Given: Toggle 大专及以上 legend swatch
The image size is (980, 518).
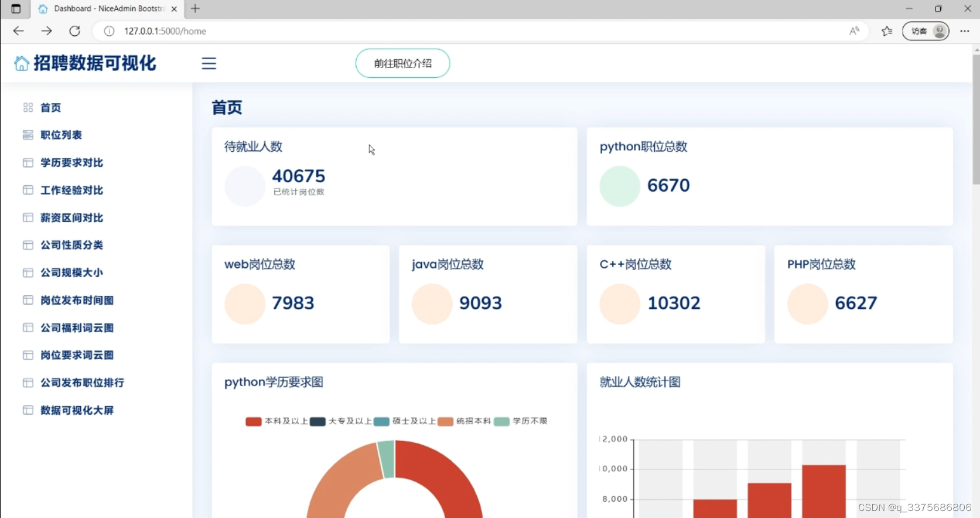Looking at the screenshot, I should 317,421.
